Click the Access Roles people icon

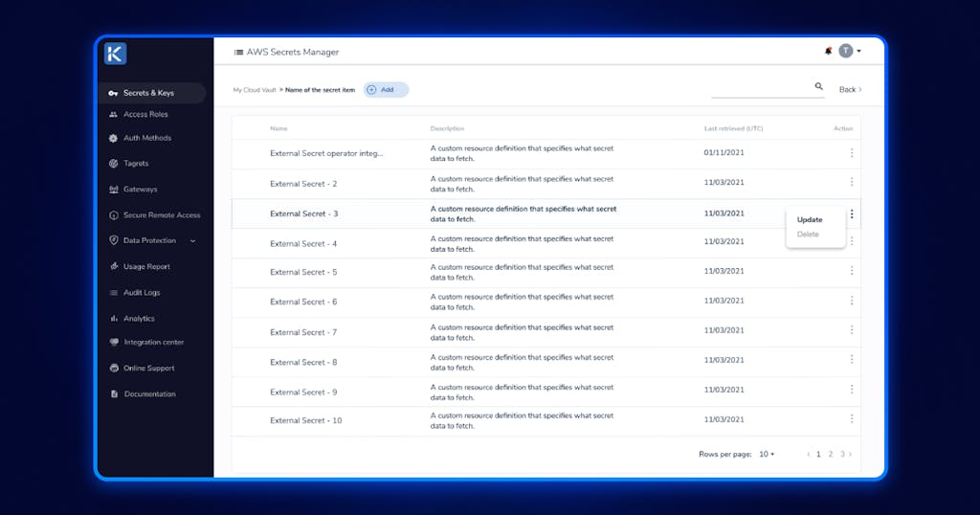[x=113, y=114]
